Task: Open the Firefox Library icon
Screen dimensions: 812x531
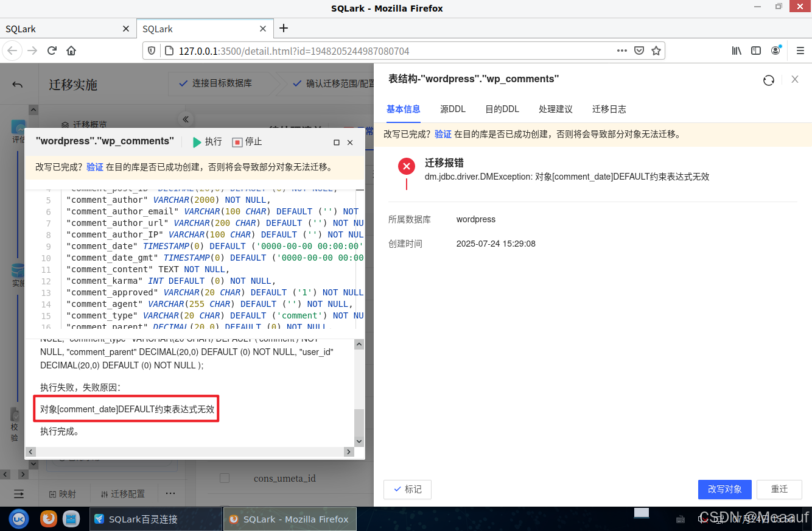Action: tap(737, 51)
